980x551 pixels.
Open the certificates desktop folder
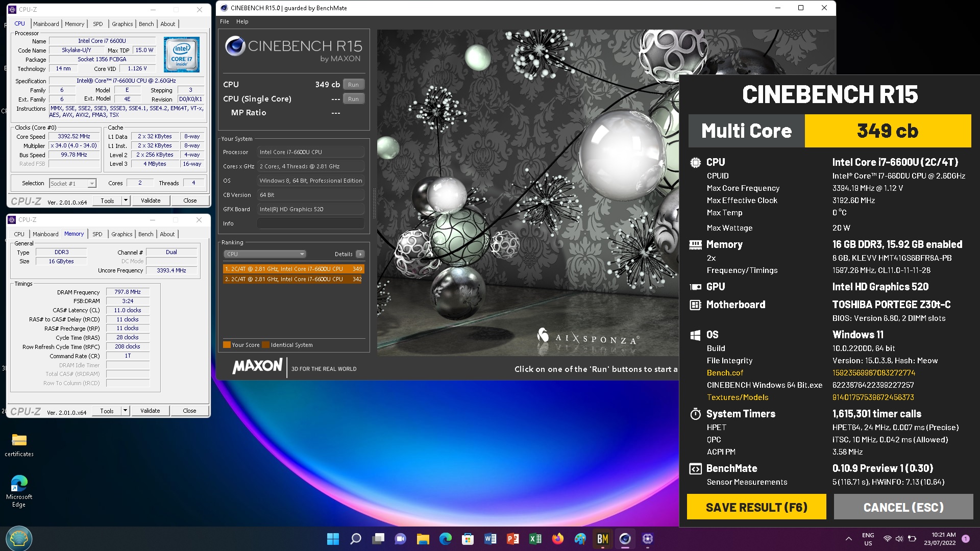(19, 444)
